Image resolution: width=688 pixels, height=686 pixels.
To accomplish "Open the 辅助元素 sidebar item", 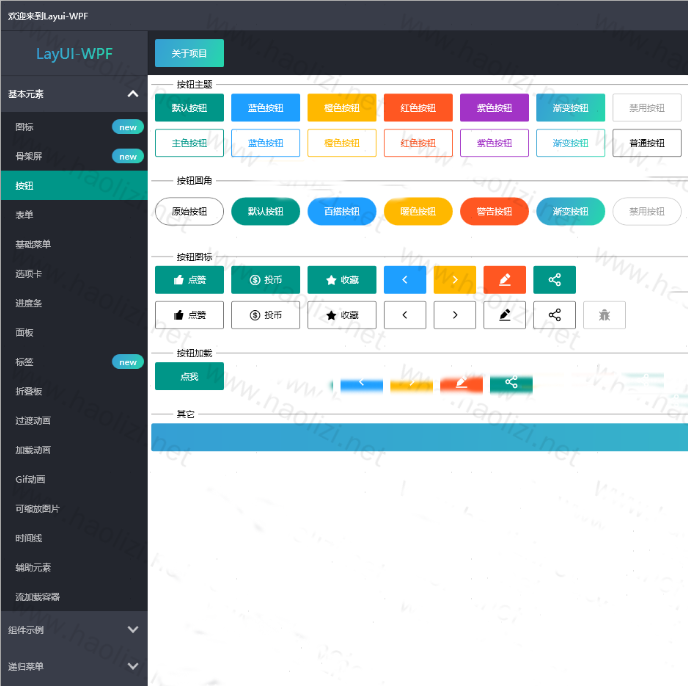I will (74, 567).
